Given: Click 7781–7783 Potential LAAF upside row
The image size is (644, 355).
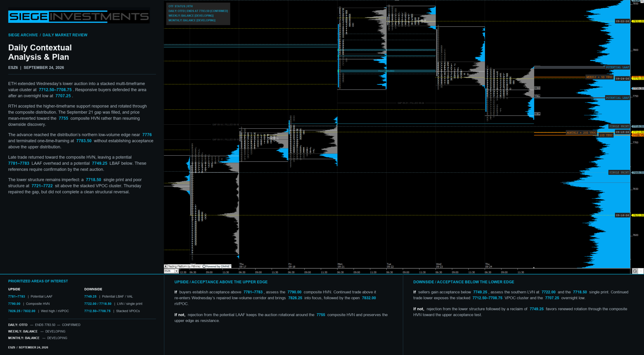Looking at the screenshot, I should (x=30, y=297).
